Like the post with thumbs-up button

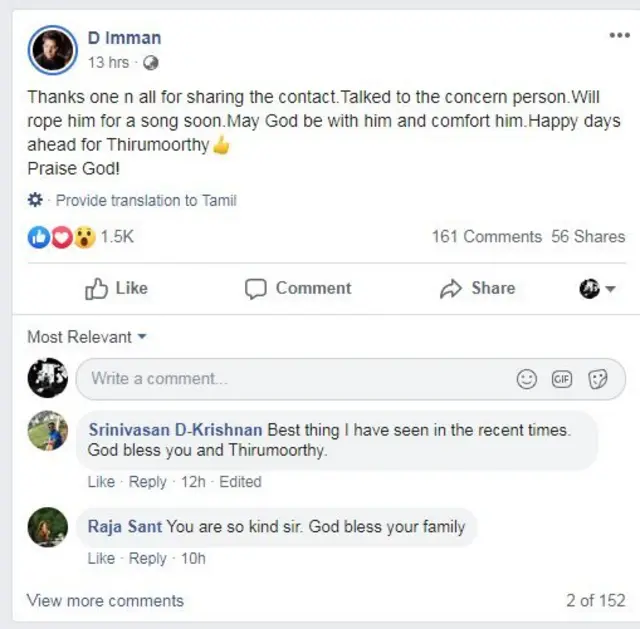pyautogui.click(x=117, y=288)
